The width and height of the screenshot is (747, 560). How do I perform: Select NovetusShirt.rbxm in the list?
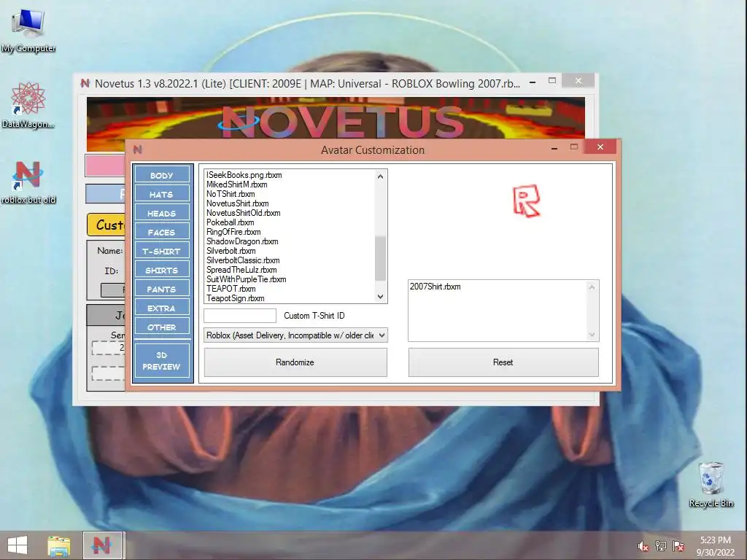coord(237,203)
